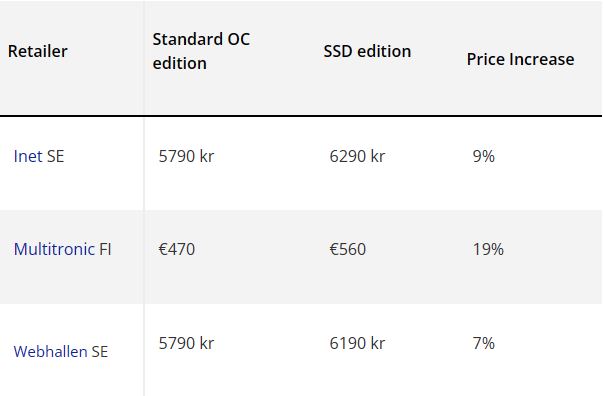This screenshot has width=605, height=396.
Task: Select the €560 SSD edition price
Action: (347, 249)
